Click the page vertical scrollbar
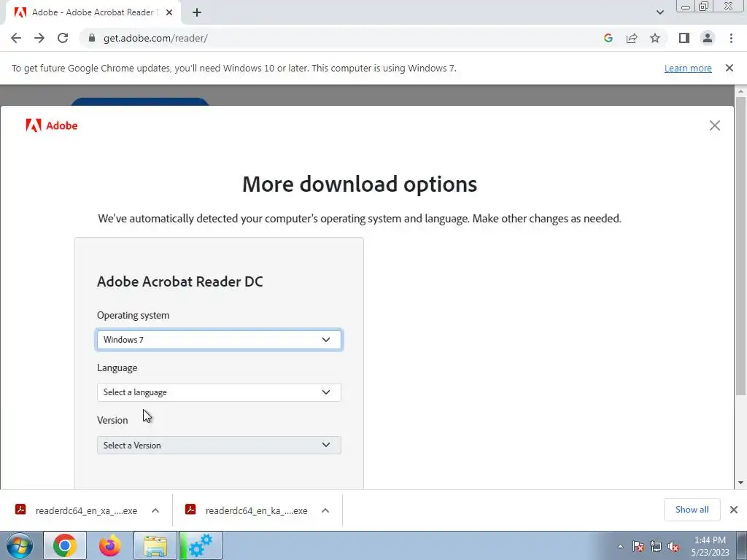 point(740,245)
